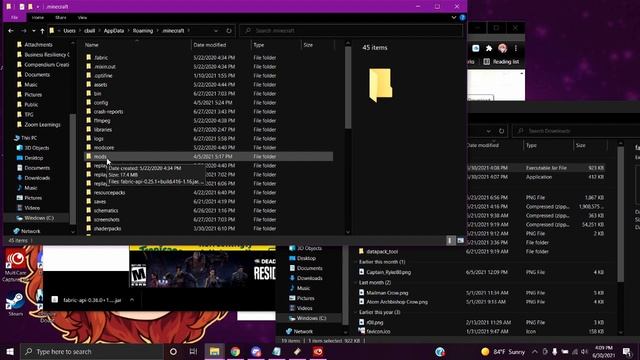This screenshot has height=360, width=640.
Task: Show hidden system tray icons
Action: (x=535, y=351)
